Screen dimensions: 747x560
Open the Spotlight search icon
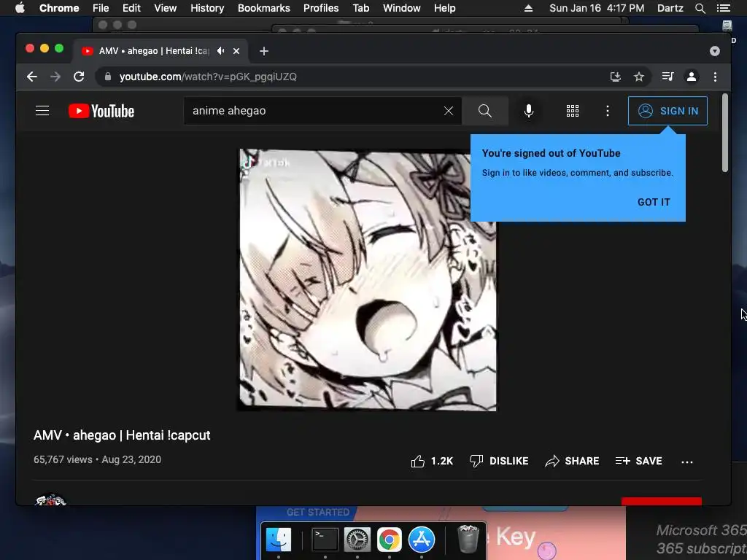[700, 8]
